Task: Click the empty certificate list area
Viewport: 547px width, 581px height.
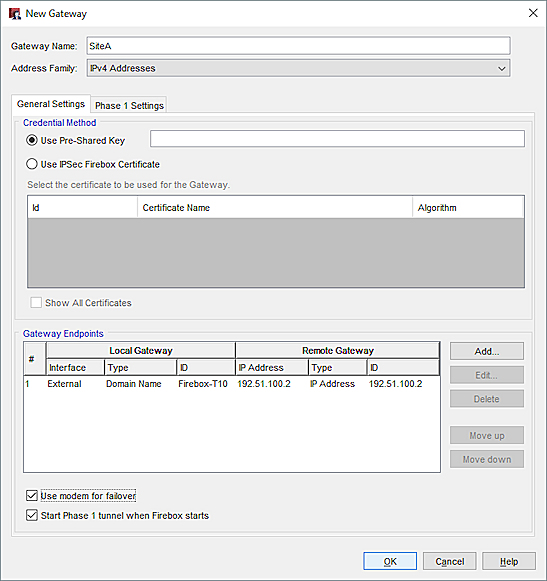Action: click(x=276, y=253)
